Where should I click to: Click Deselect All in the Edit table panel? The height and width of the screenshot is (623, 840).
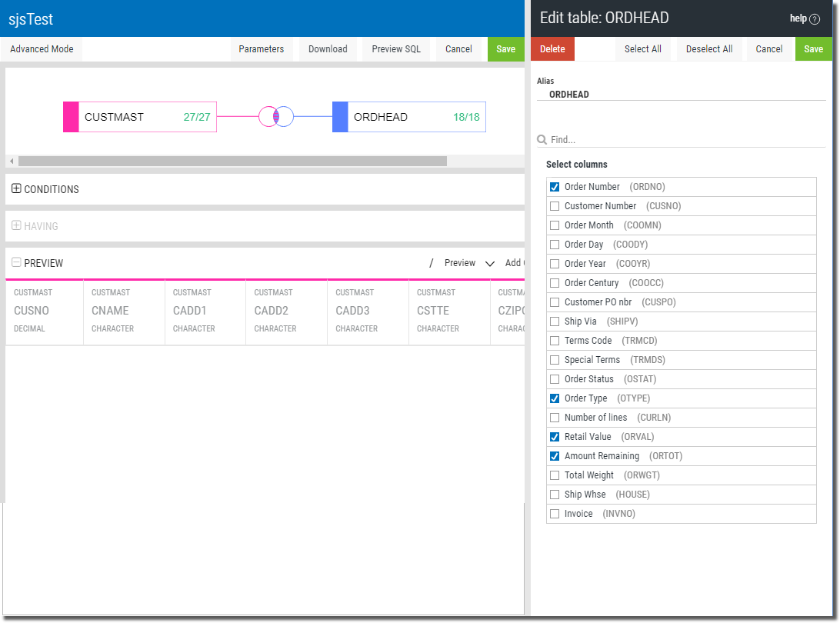coord(708,48)
